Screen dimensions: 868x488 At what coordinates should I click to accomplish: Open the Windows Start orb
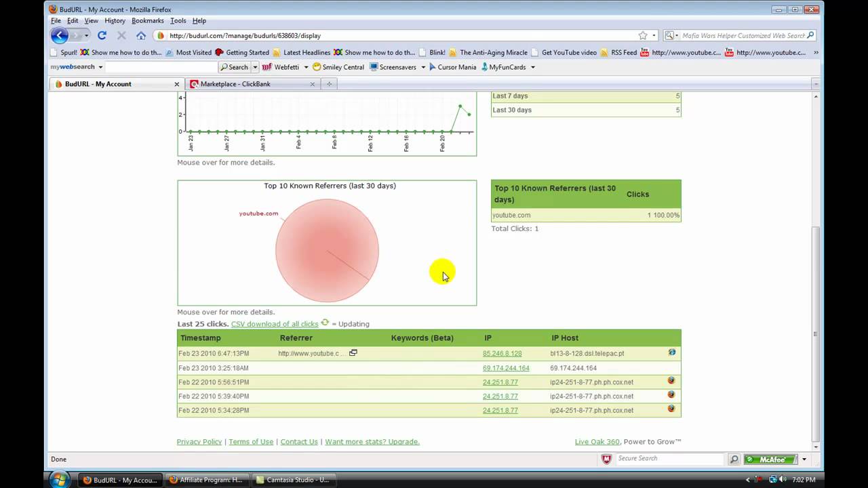point(59,479)
